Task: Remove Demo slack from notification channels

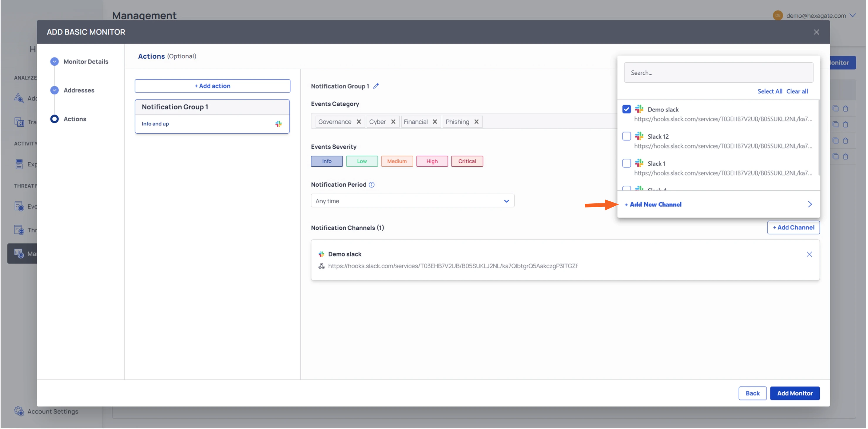Action: pyautogui.click(x=809, y=254)
